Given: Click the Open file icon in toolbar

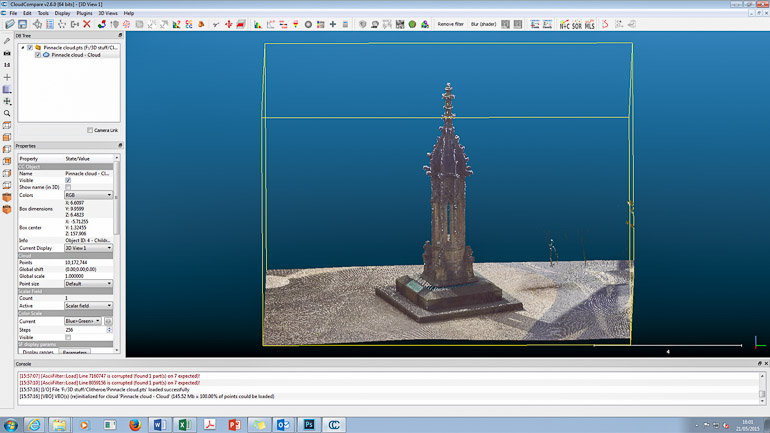Looking at the screenshot, I should pos(9,24).
